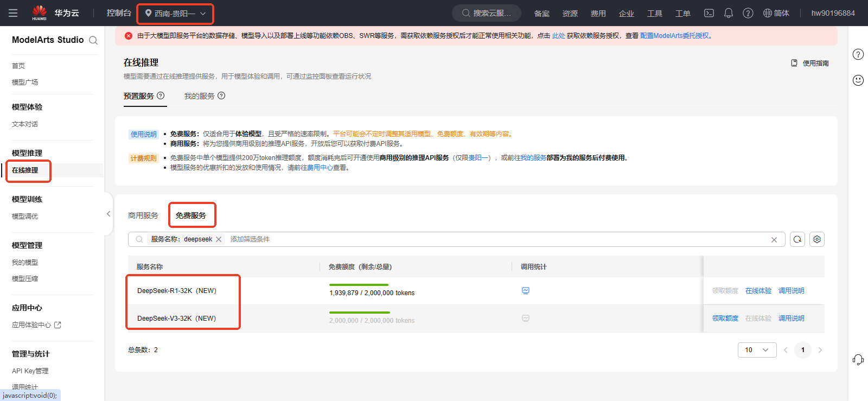This screenshot has height=401, width=868.
Task: Open 模型调优 in the sidebar
Action: coord(25,216)
